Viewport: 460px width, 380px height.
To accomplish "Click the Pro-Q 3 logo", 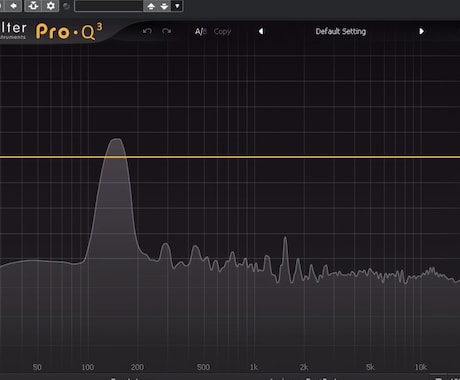I will tap(69, 32).
